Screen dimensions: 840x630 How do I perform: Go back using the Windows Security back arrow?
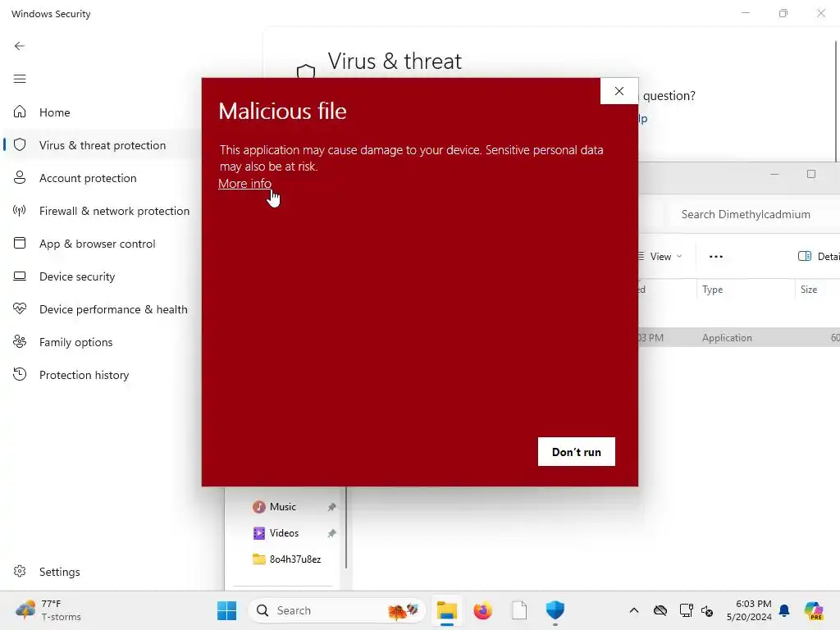click(x=20, y=46)
